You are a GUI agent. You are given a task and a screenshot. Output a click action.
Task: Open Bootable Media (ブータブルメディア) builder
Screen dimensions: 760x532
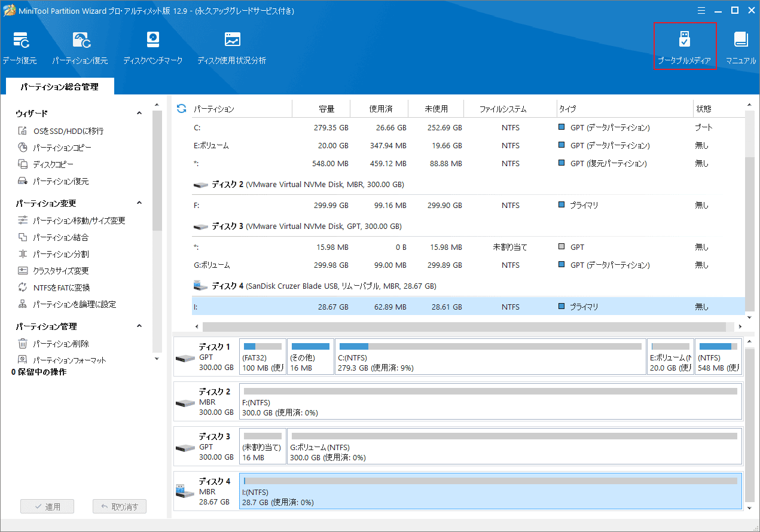click(685, 47)
